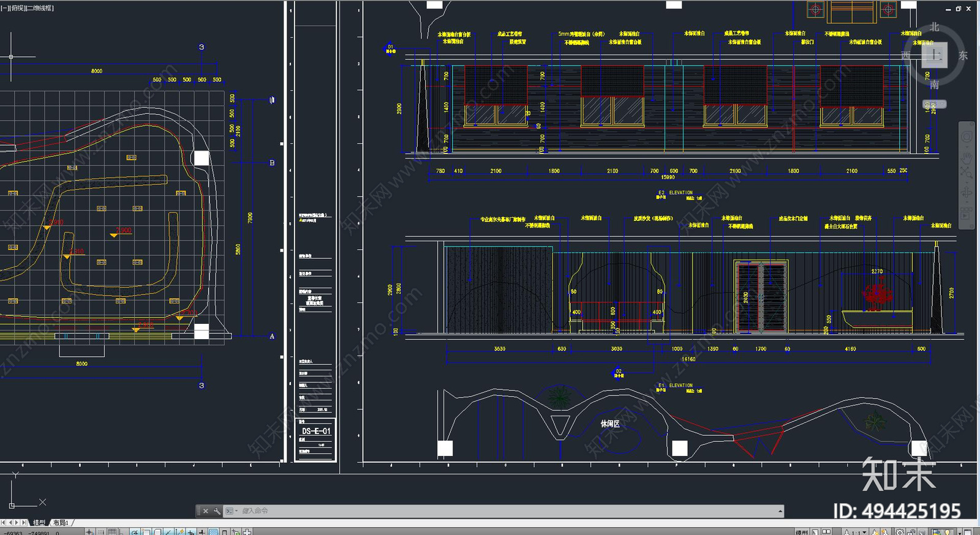Toggle Object Snap in status bar
The width and height of the screenshot is (980, 535).
pos(146,531)
